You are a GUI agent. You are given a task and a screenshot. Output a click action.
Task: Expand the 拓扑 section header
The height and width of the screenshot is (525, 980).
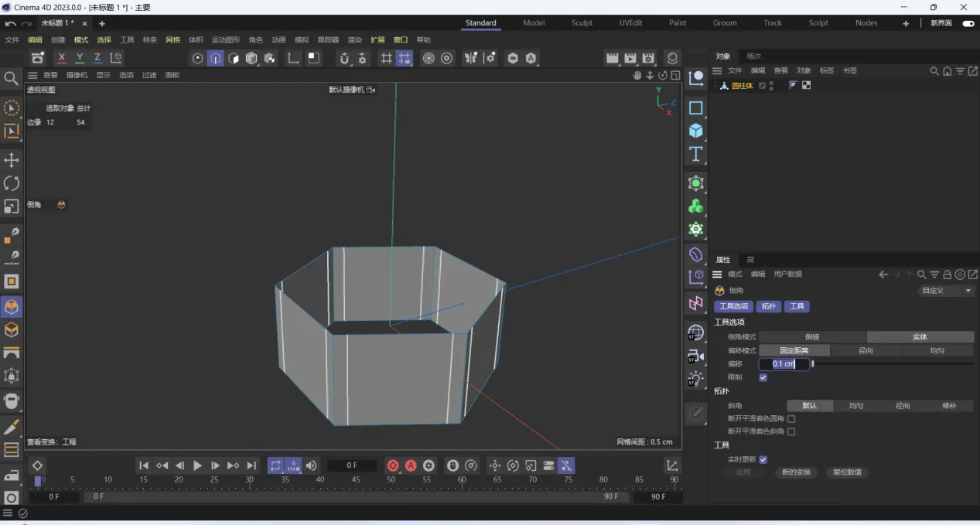pos(721,391)
